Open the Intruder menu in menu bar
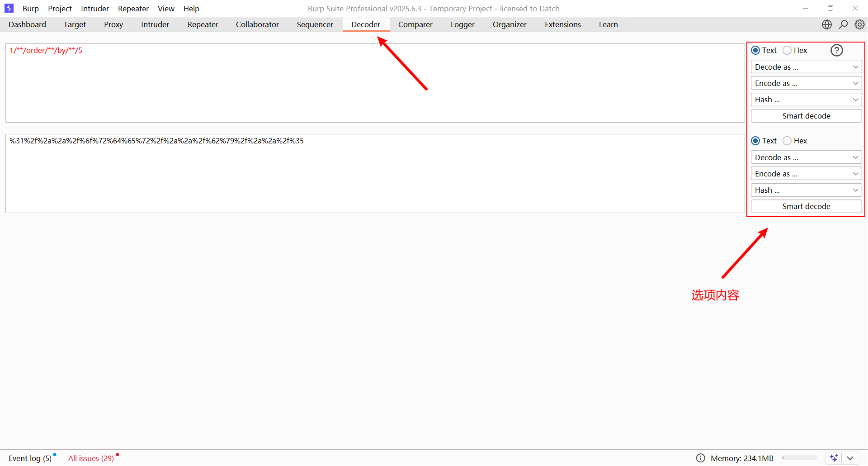 (x=95, y=9)
